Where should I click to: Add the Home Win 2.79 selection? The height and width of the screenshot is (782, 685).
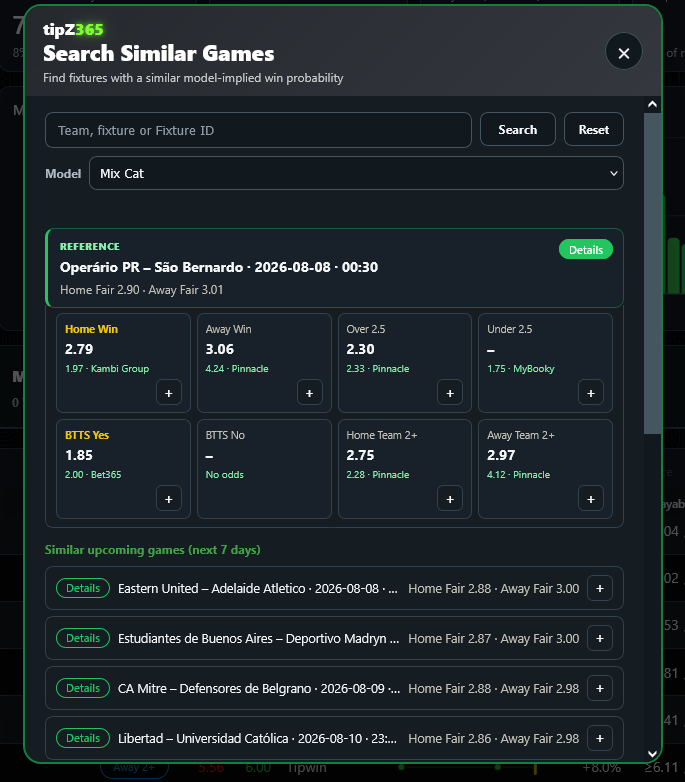169,393
